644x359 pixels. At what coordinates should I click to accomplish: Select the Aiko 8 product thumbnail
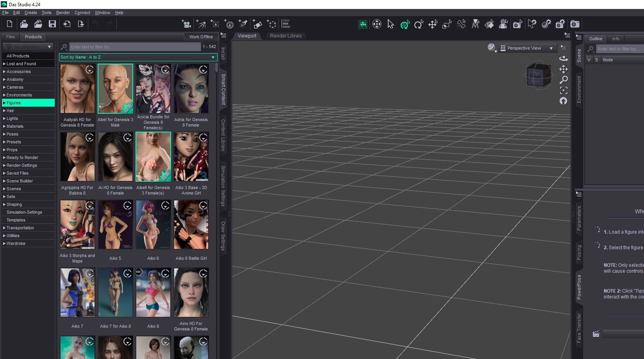[153, 293]
